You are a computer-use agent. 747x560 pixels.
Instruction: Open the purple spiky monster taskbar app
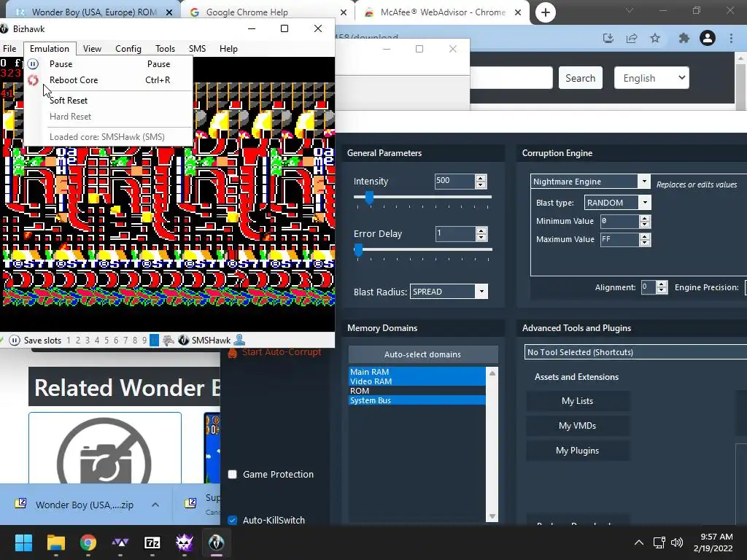[185, 542]
